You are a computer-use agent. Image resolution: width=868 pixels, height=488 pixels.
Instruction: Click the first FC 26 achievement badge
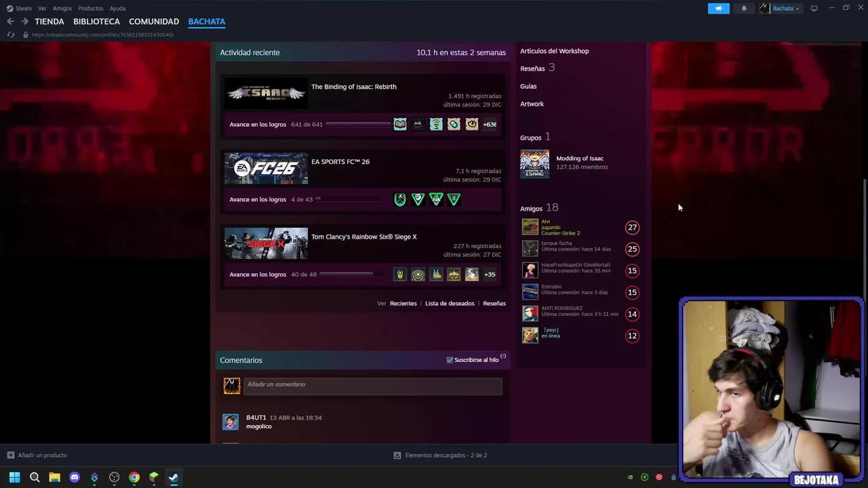400,199
